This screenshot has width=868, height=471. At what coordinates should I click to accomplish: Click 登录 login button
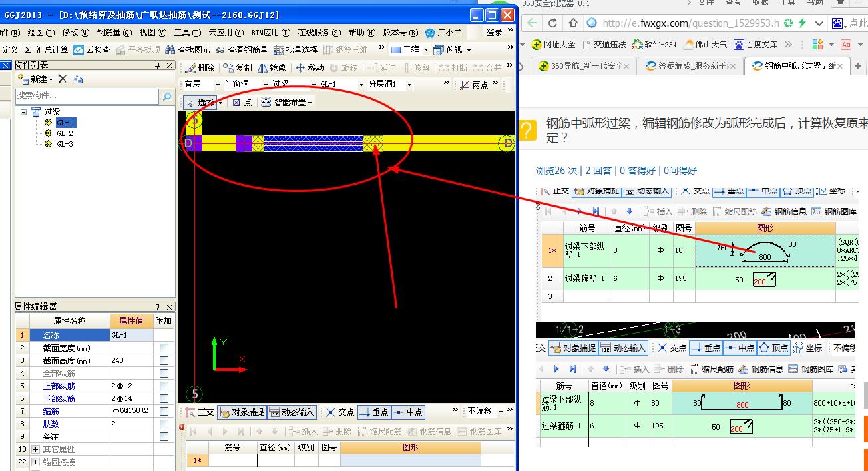tap(494, 32)
